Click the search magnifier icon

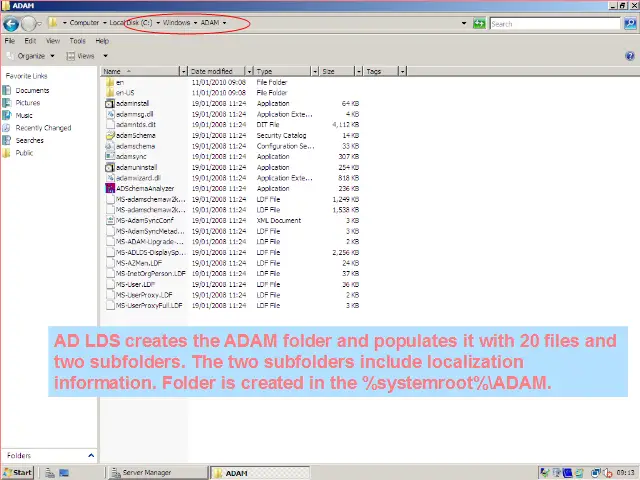tap(630, 24)
